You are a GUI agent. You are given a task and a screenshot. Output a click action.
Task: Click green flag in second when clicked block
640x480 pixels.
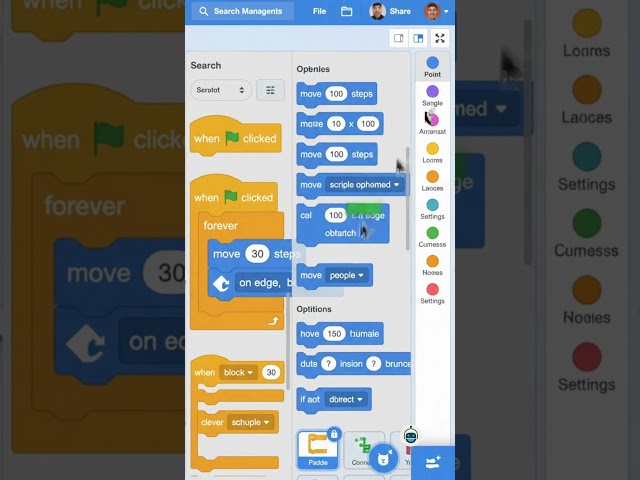pos(231,197)
